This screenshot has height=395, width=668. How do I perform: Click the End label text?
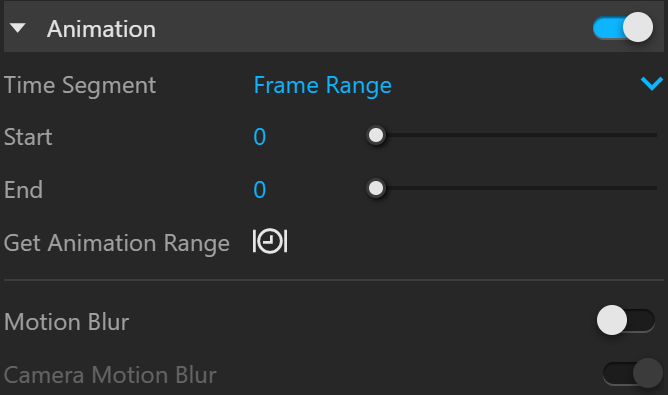tap(23, 190)
